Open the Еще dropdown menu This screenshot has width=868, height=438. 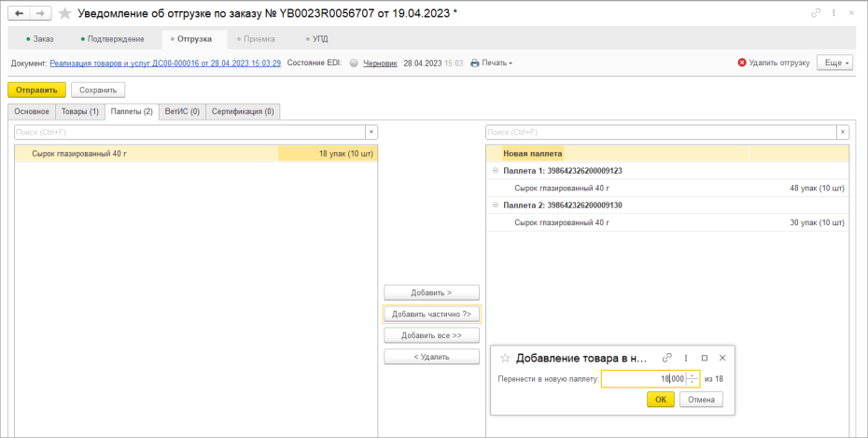(836, 64)
